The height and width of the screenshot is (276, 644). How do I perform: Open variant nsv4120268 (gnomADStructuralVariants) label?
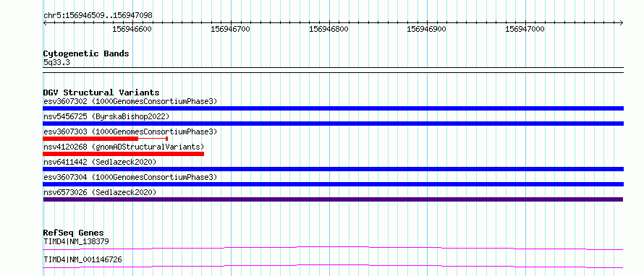tap(124, 147)
